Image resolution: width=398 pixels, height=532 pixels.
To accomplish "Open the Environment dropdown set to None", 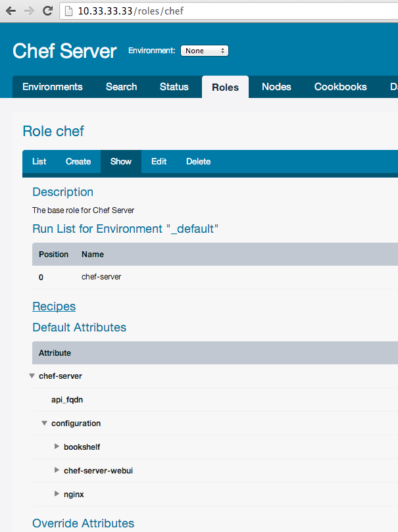I will 204,51.
